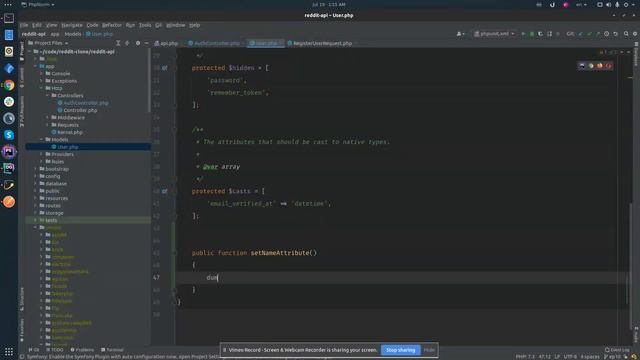The width and height of the screenshot is (640, 360).
Task: Collapse the app folder
Action: [36, 66]
